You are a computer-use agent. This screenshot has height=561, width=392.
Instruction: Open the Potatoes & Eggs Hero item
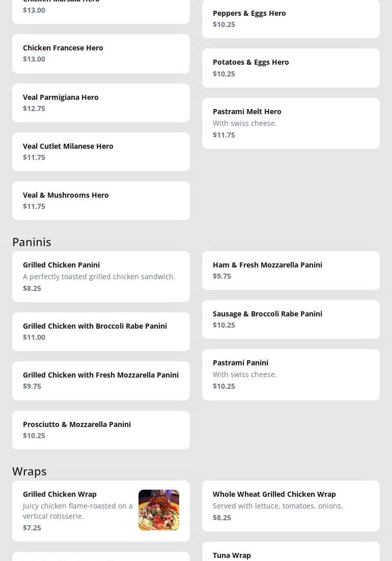coord(291,68)
